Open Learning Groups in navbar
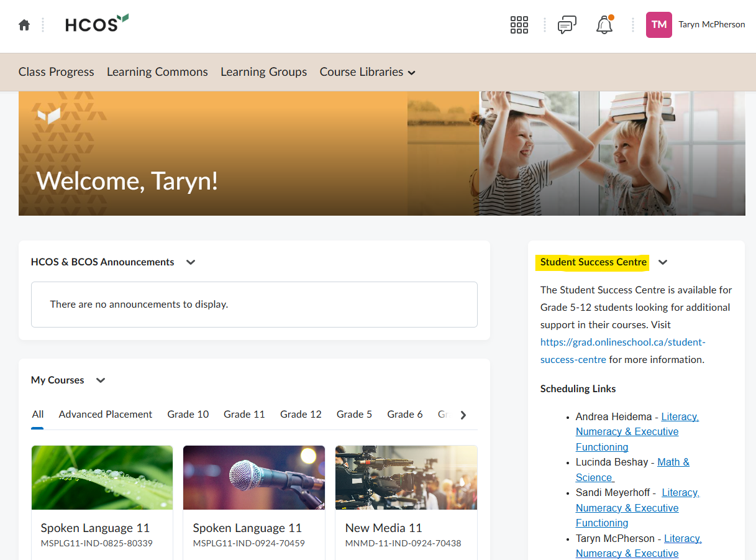 point(263,72)
